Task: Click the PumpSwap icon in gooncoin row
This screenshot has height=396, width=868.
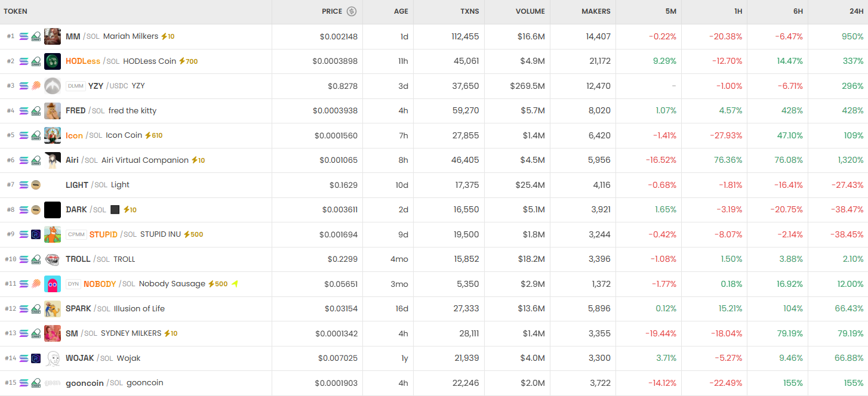Action: [x=36, y=383]
